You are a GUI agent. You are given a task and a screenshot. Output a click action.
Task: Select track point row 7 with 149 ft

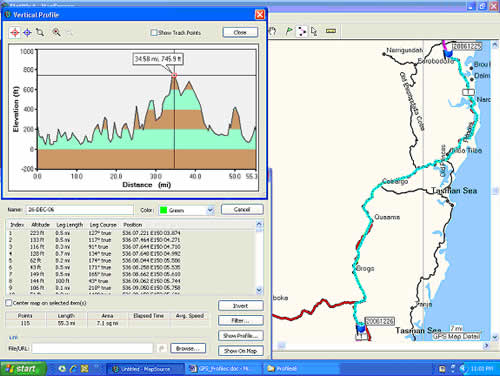[x=131, y=274]
